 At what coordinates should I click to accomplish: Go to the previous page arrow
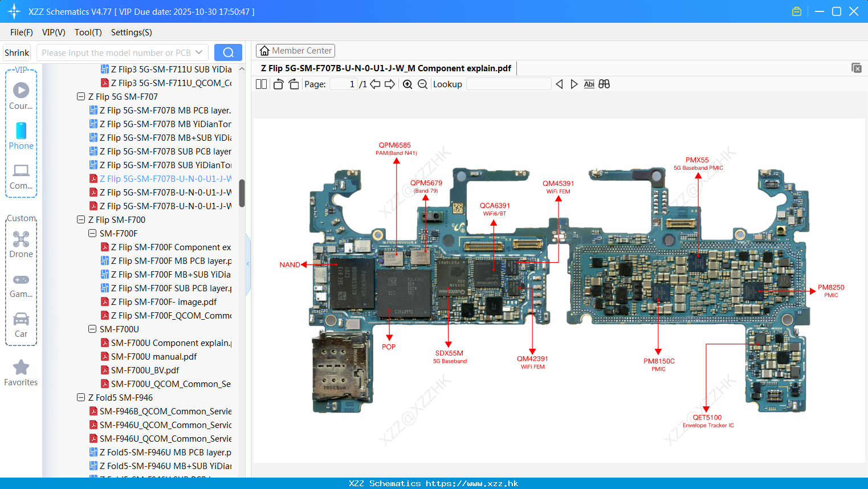[375, 84]
